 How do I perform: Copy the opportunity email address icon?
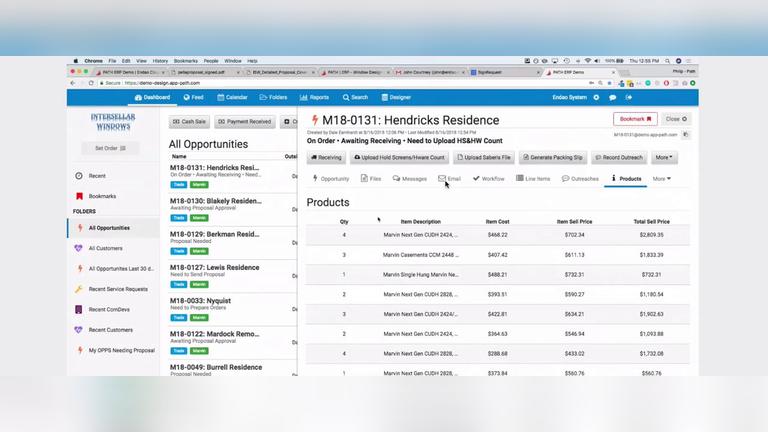(686, 135)
